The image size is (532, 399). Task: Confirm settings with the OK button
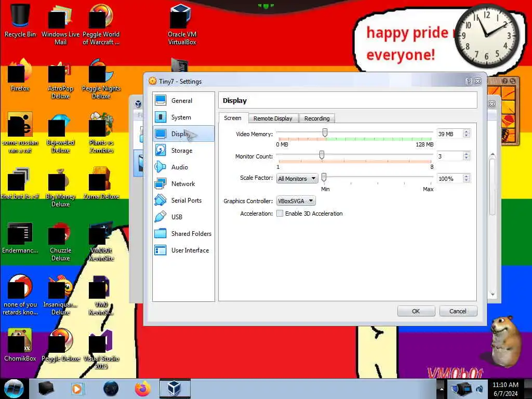pyautogui.click(x=416, y=311)
